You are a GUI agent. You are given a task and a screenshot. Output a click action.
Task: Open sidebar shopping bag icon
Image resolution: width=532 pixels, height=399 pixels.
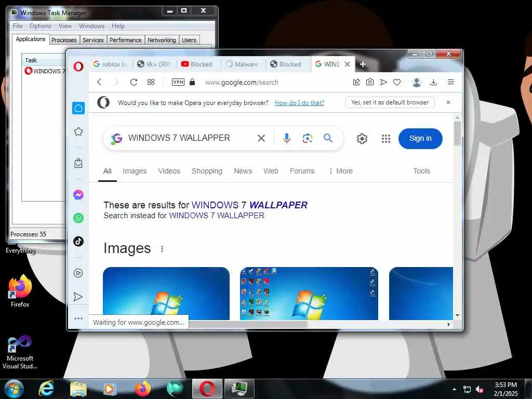pos(78,163)
